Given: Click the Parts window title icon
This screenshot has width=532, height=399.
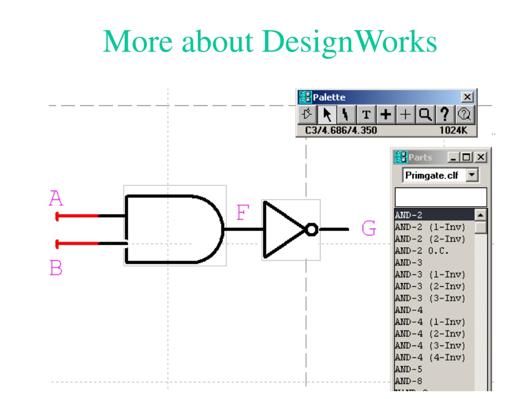Looking at the screenshot, I should pos(401,157).
